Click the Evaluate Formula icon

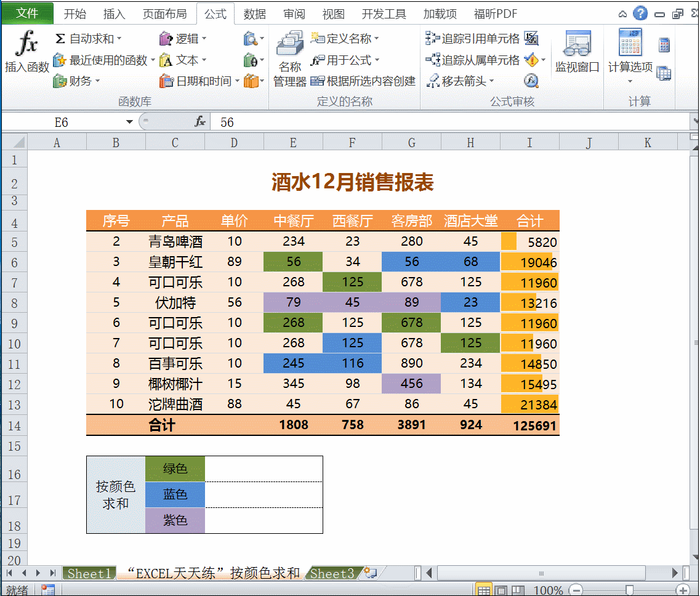click(531, 81)
